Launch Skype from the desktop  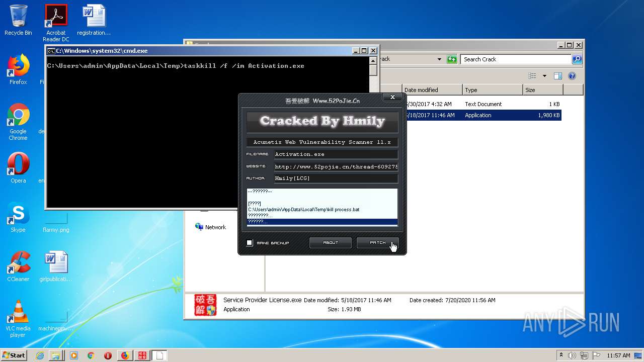(18, 217)
